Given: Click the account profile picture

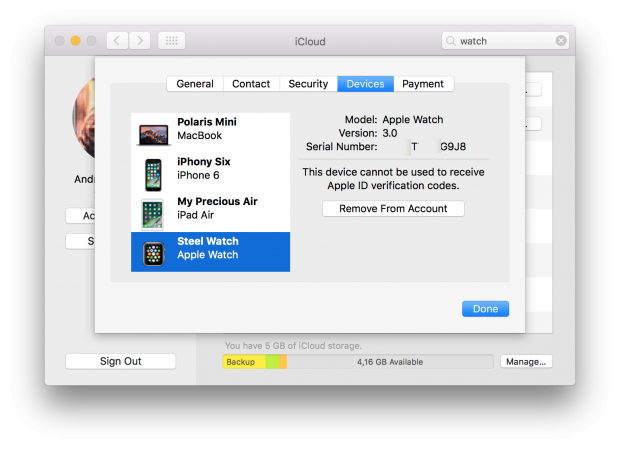Looking at the screenshot, I should 84,118.
